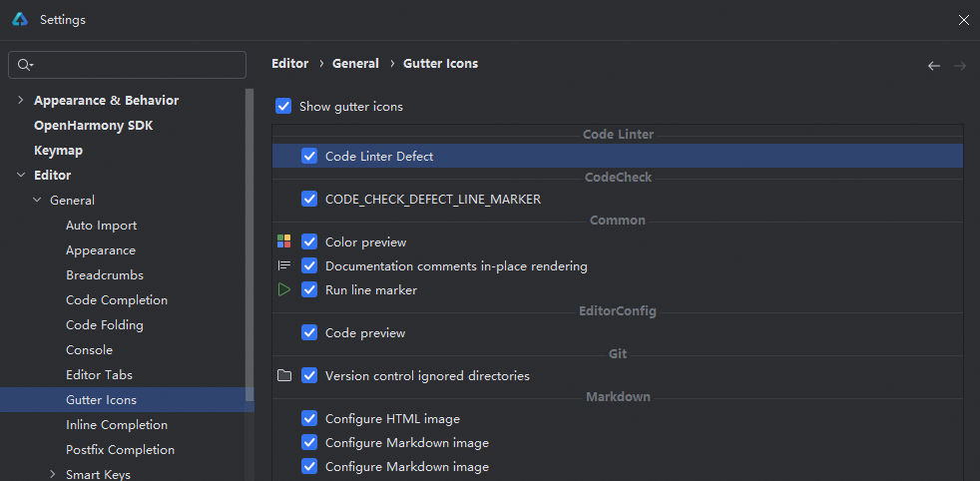Expand the Smart Keys subsection
This screenshot has height=481, width=980.
coord(53,475)
